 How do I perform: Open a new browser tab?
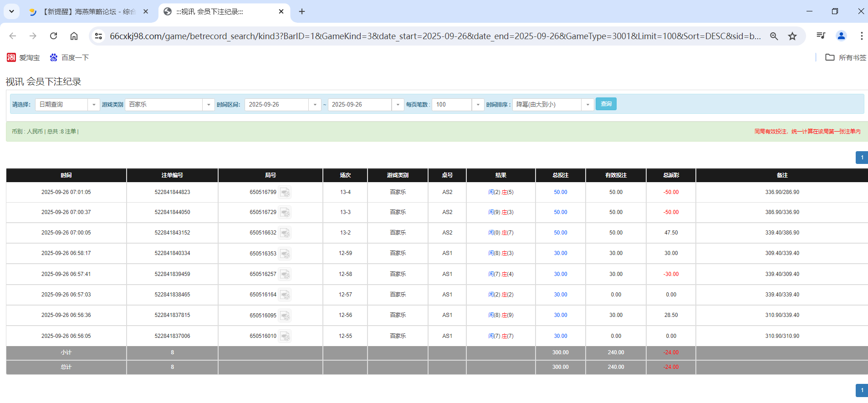302,12
